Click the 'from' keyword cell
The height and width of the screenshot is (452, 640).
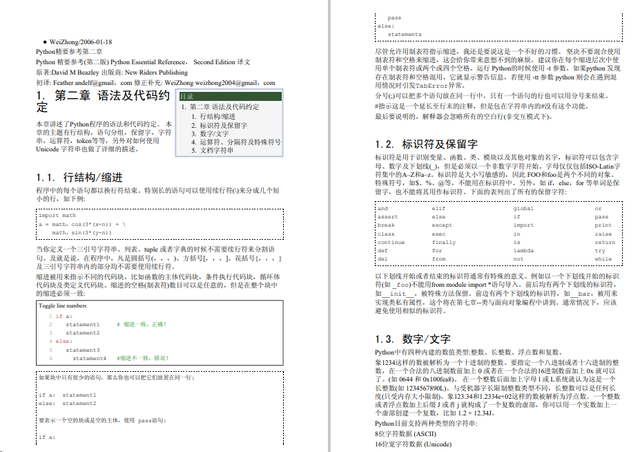point(438,259)
